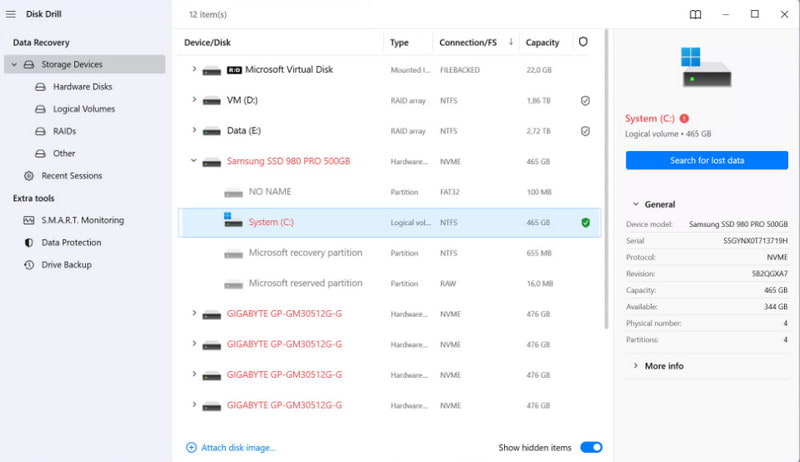Click the Microsoft Virtual Disk drive icon
This screenshot has height=462, width=800.
(212, 71)
